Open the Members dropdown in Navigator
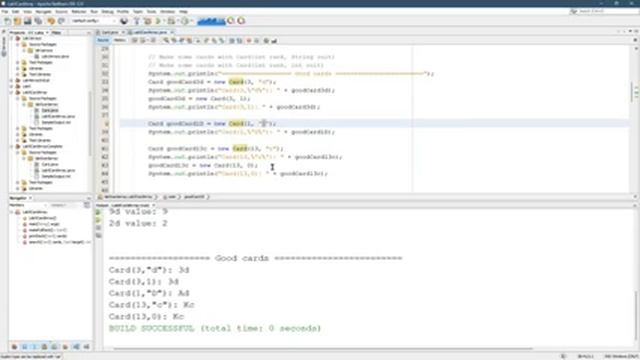The image size is (640, 360). [27, 205]
